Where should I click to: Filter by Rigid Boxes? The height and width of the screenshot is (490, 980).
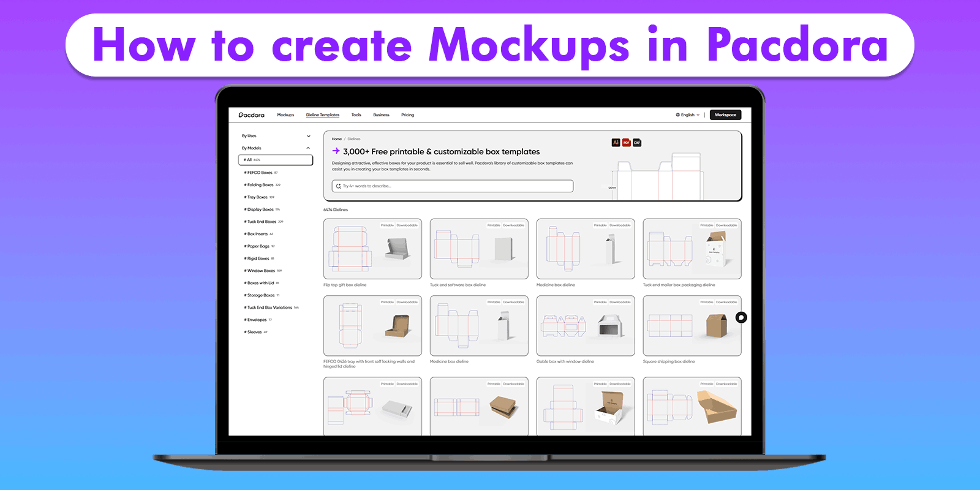click(259, 258)
